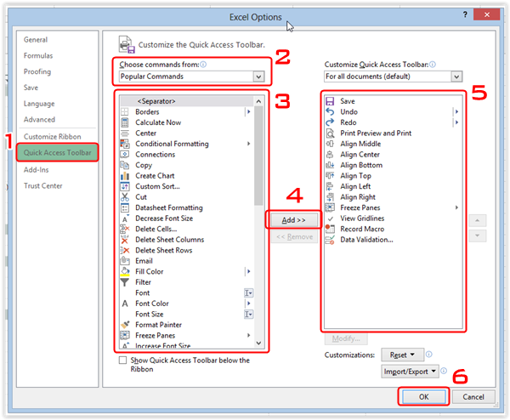510x420 pixels.
Task: Open the Reset customizations dropdown
Action: pos(403,355)
